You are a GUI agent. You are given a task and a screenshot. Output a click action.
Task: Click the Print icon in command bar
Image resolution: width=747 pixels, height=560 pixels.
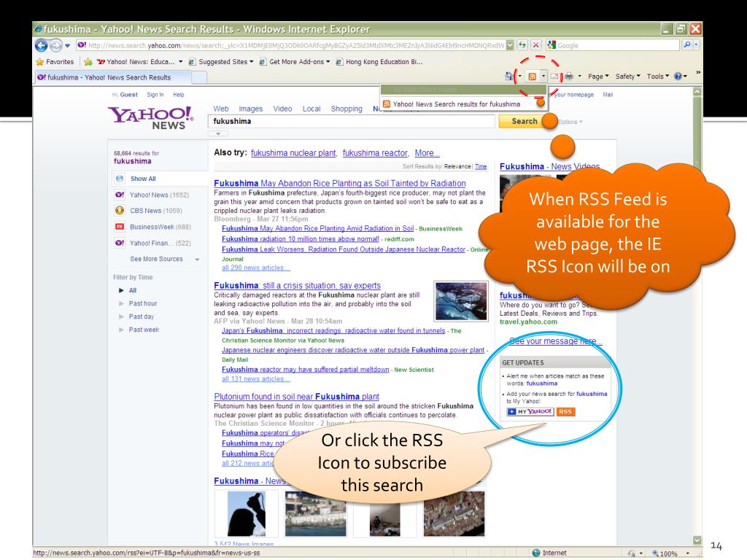569,76
